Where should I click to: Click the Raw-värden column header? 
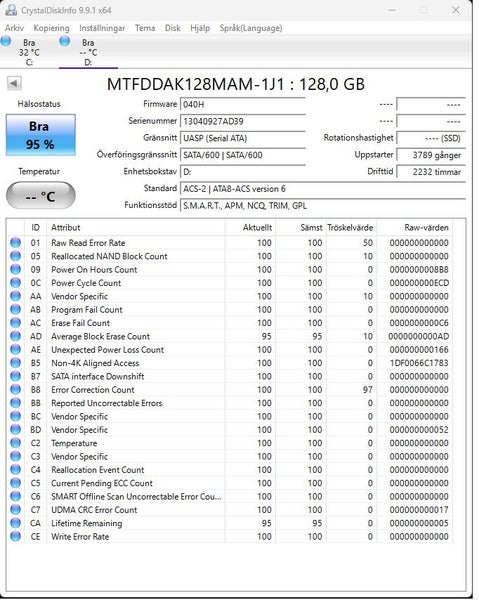pos(414,228)
